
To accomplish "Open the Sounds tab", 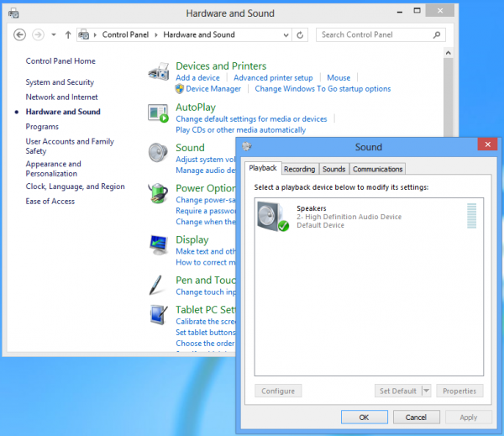I will click(333, 169).
